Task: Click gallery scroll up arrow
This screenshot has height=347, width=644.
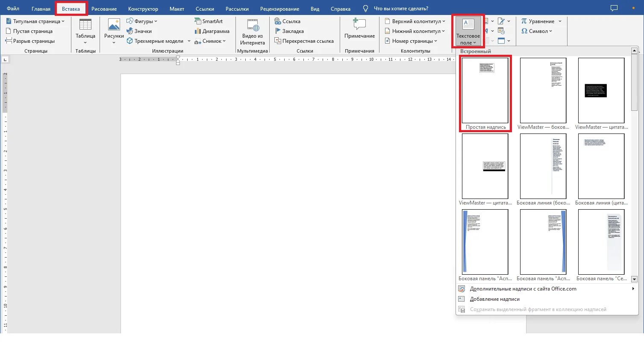Action: [634, 51]
